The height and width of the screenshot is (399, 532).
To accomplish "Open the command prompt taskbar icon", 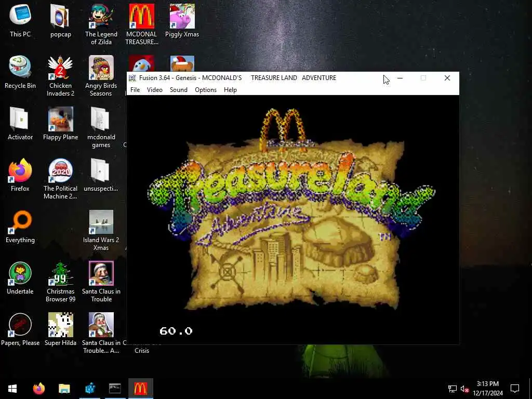I will (115, 389).
